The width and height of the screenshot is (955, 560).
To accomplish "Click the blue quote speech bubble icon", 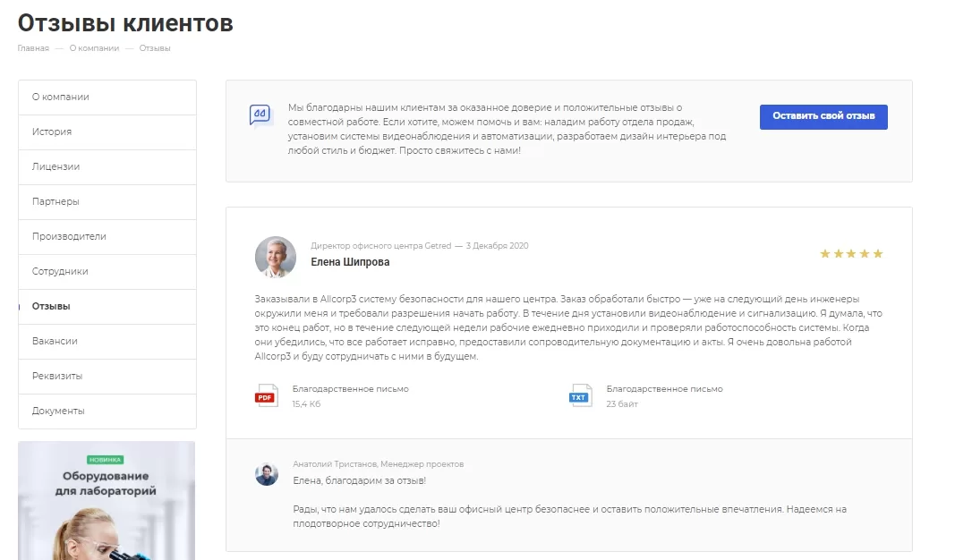I will click(x=260, y=115).
